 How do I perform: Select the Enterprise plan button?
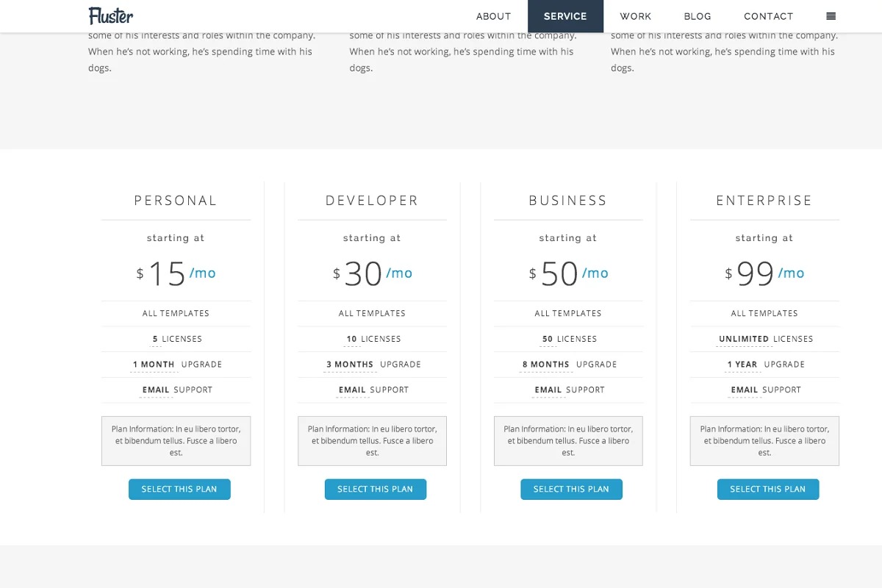click(767, 489)
